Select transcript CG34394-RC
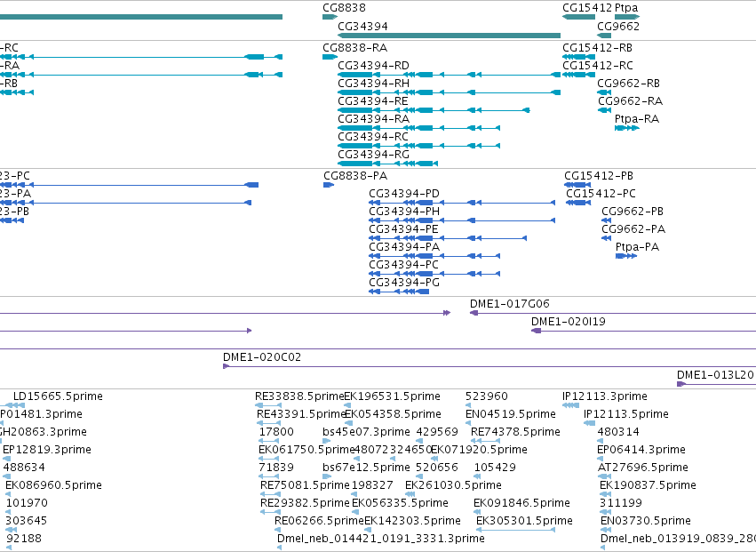The height and width of the screenshot is (552, 756). point(373,137)
